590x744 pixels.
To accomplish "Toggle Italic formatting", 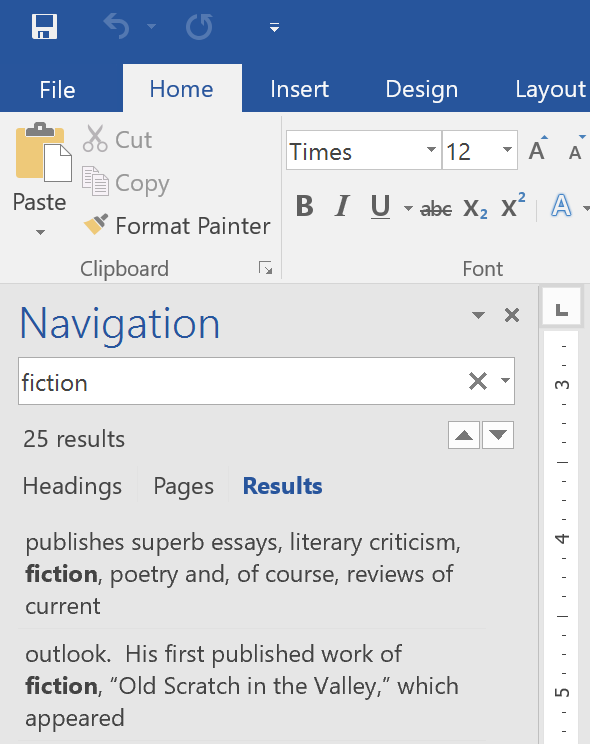I will (x=342, y=206).
